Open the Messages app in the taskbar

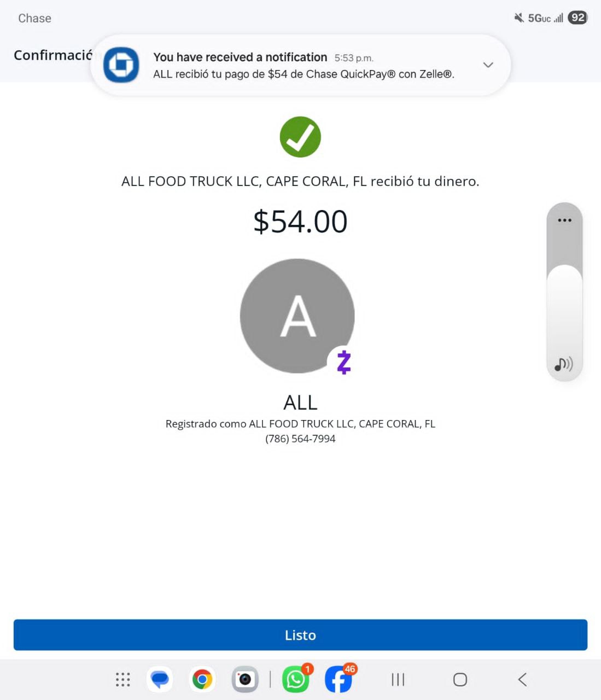coord(160,679)
